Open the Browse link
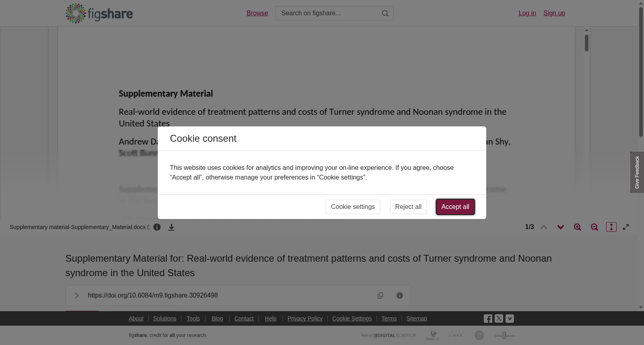Viewport: 644px width, 345px height. tap(257, 13)
